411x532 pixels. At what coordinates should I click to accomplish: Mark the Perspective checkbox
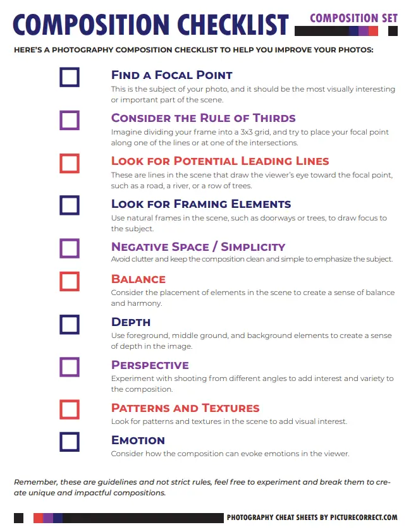[70, 367]
